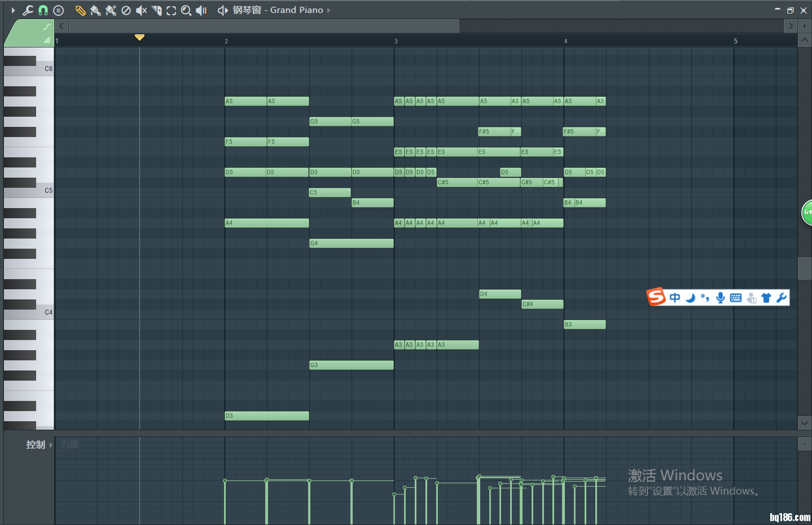
Task: Click the Grand Piano channel title
Action: (296, 10)
